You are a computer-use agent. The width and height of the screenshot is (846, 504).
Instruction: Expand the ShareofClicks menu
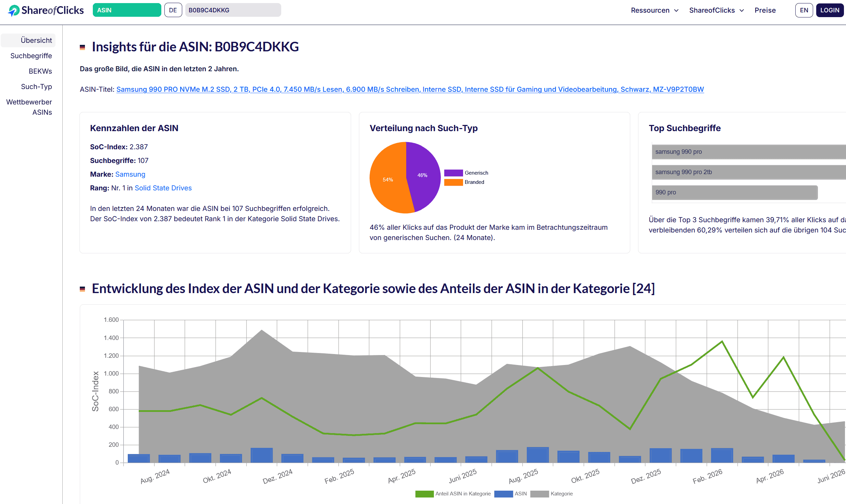717,10
